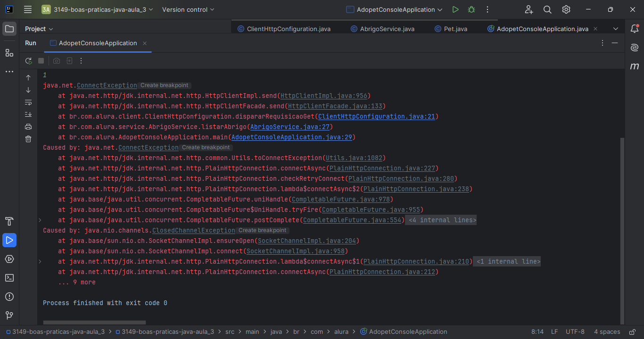Click the Stop process square button

coord(41,61)
